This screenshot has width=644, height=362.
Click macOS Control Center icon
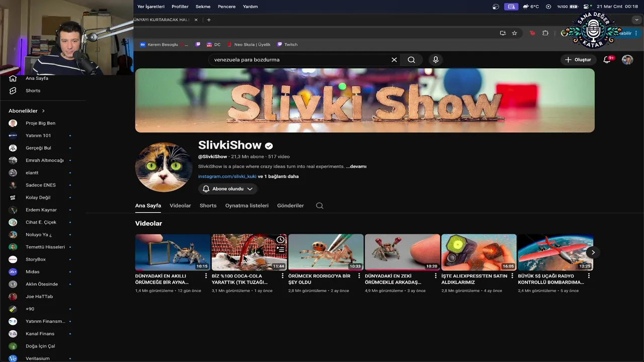point(587,7)
